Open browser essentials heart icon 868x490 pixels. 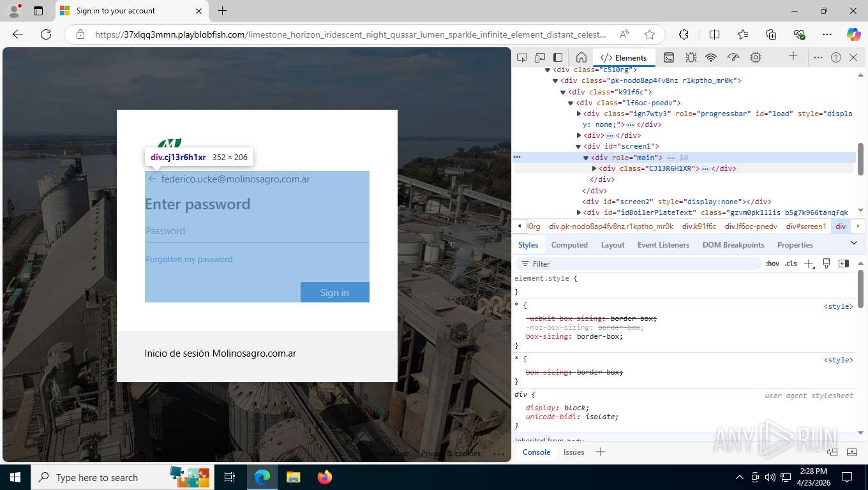[x=799, y=34]
